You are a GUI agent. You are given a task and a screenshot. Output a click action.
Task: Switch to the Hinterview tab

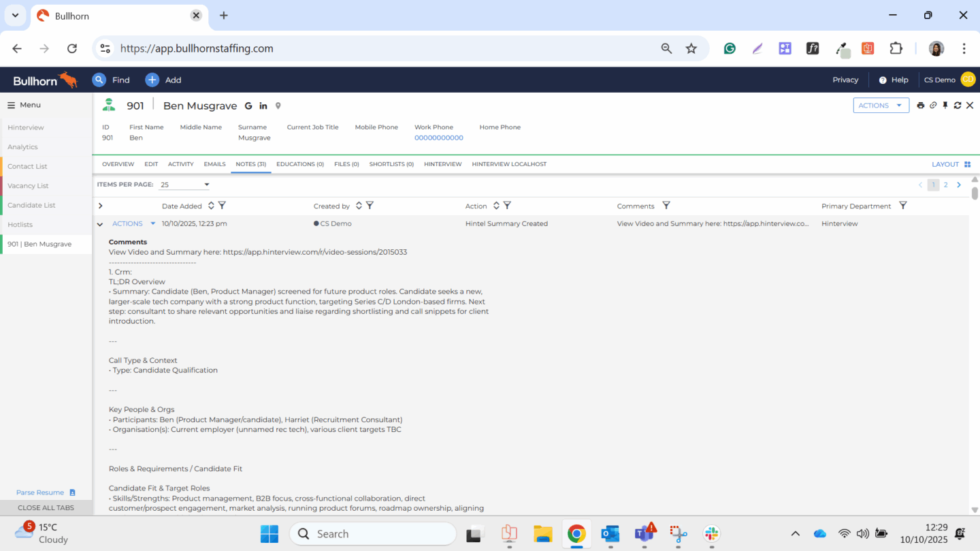click(442, 163)
